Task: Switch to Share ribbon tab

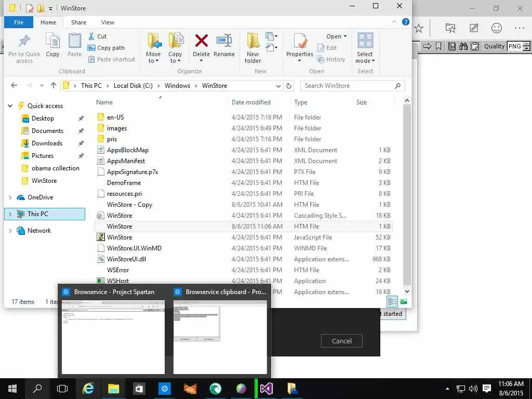Action: click(x=78, y=22)
